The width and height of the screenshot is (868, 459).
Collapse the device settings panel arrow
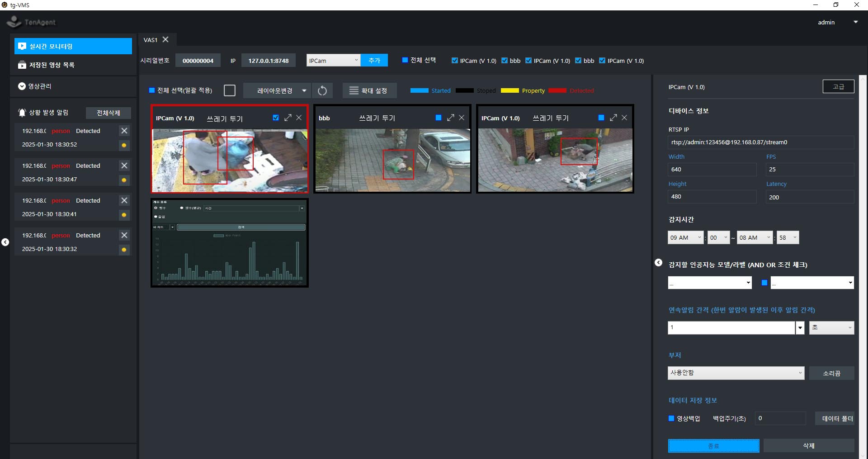tap(659, 263)
